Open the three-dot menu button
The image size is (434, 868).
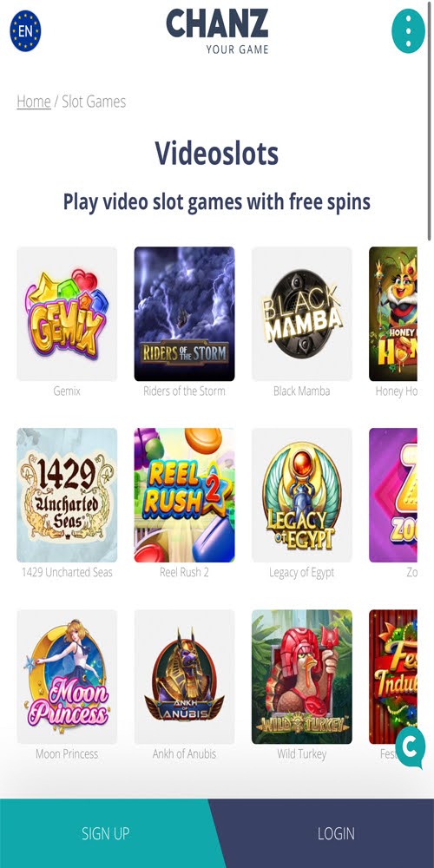point(409,31)
